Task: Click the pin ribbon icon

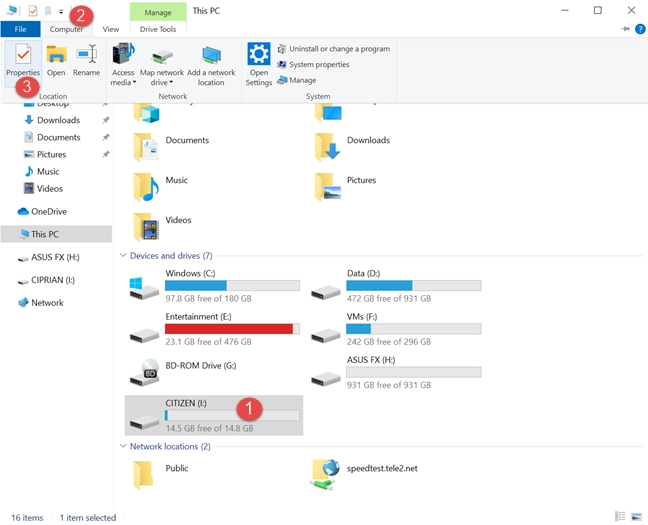Action: [625, 29]
